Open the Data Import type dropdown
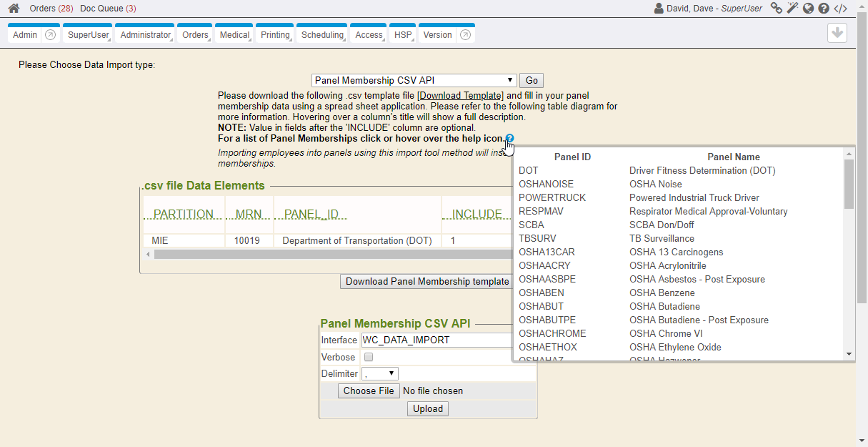The height and width of the screenshot is (447, 868). pyautogui.click(x=414, y=81)
